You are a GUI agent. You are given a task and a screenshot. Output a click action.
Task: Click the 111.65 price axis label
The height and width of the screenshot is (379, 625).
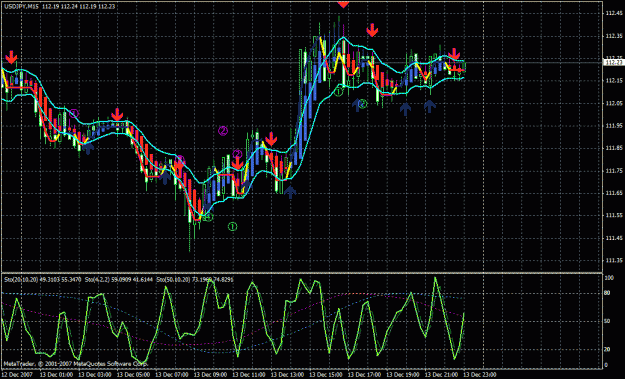point(613,193)
